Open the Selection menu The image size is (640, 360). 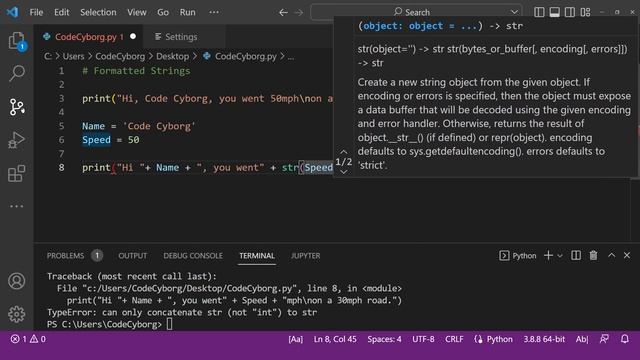click(x=98, y=12)
